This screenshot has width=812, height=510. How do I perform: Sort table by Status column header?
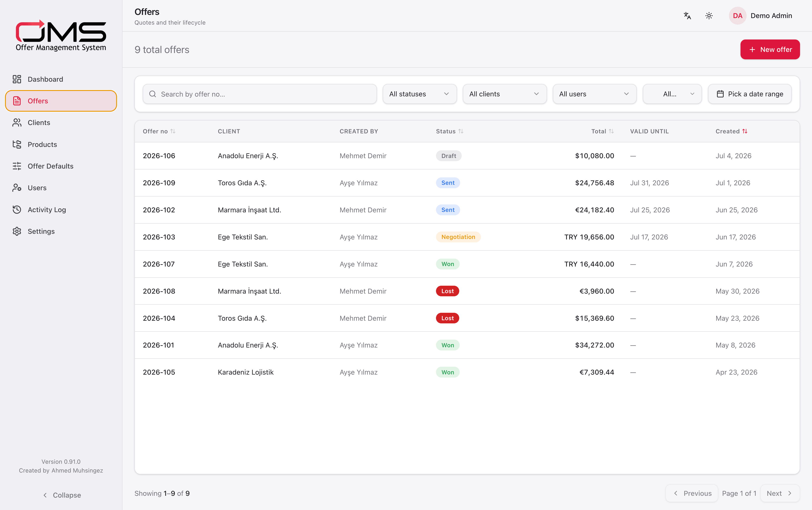coord(450,131)
